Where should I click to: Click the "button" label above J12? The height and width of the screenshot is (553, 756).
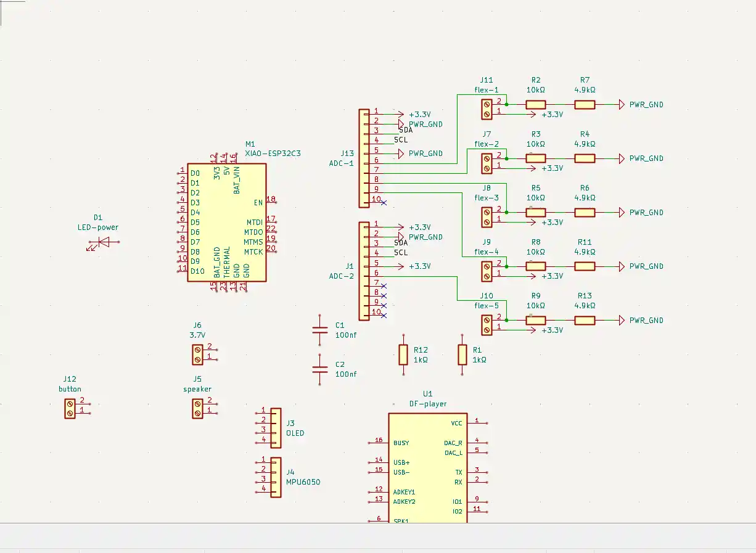tap(70, 390)
